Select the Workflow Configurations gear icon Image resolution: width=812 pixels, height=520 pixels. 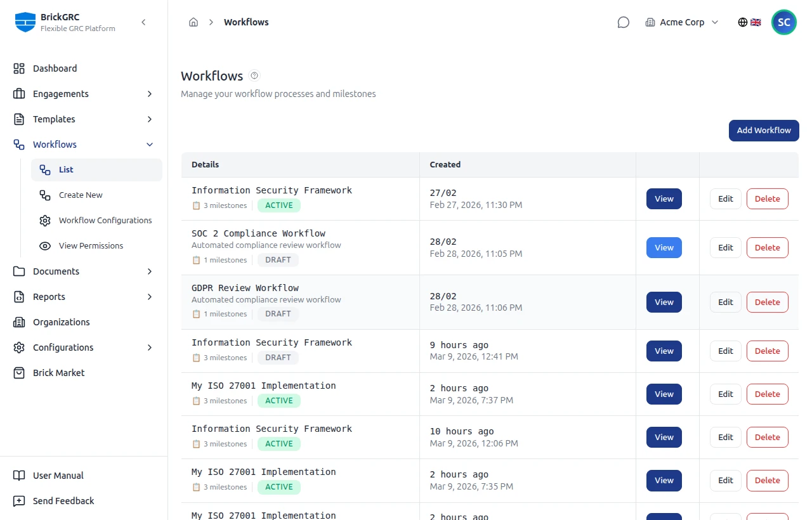[44, 220]
